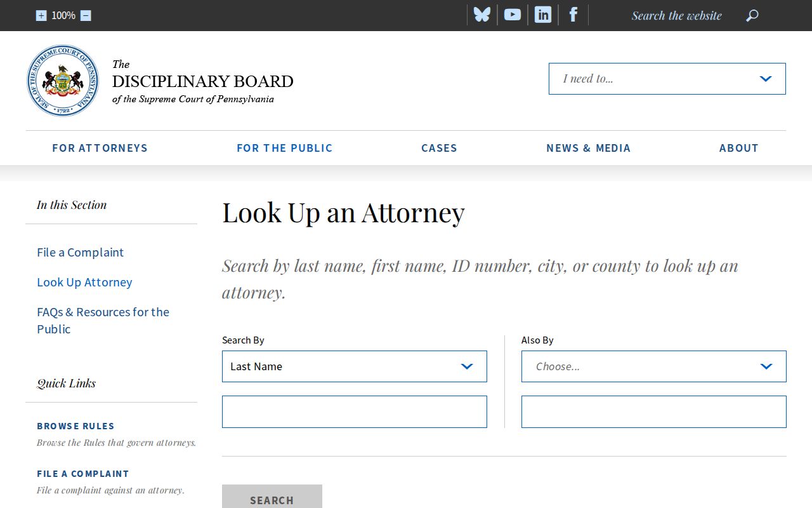Click the zoom in plus icon

point(41,16)
